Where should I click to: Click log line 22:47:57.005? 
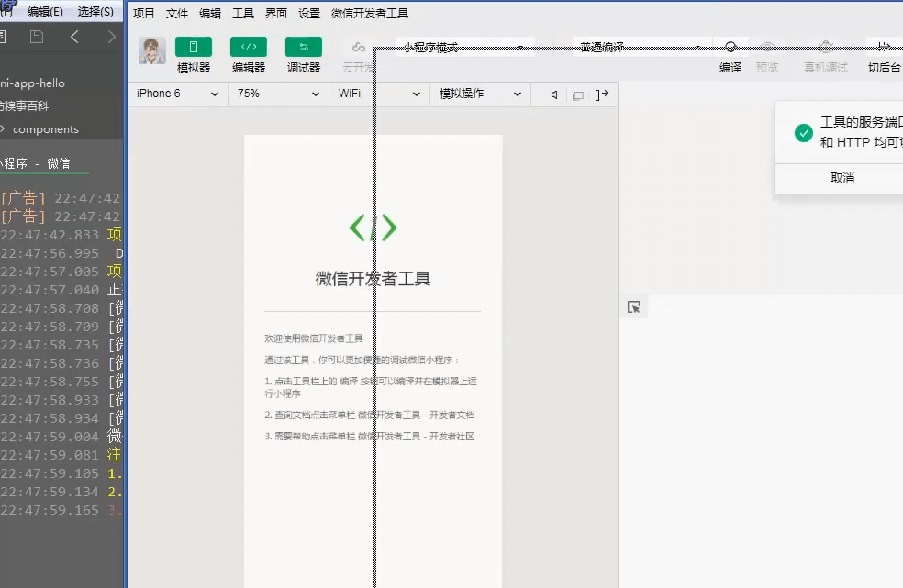tap(61, 272)
